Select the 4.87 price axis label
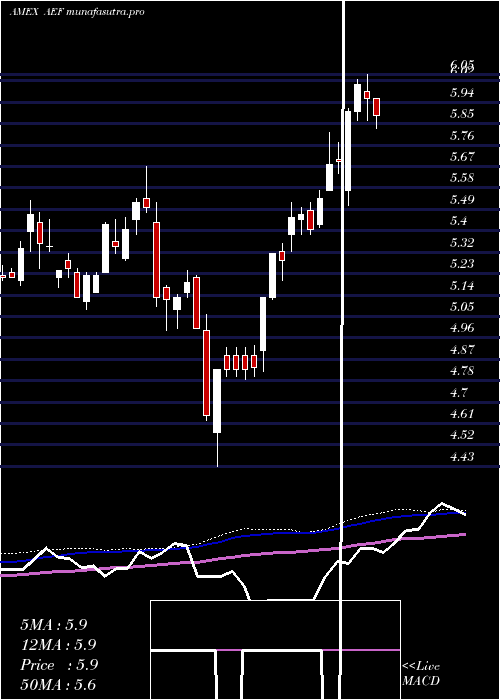 pyautogui.click(x=462, y=349)
